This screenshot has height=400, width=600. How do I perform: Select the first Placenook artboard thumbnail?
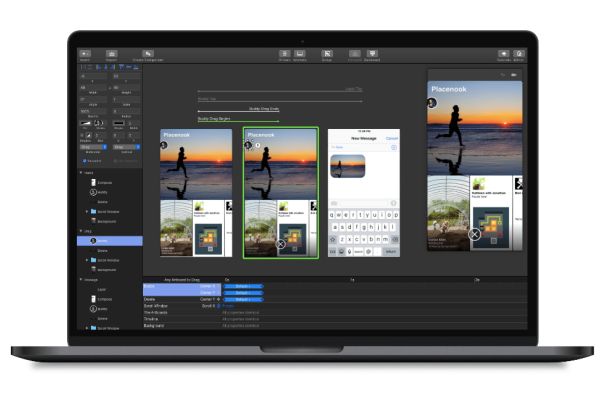tap(196, 193)
